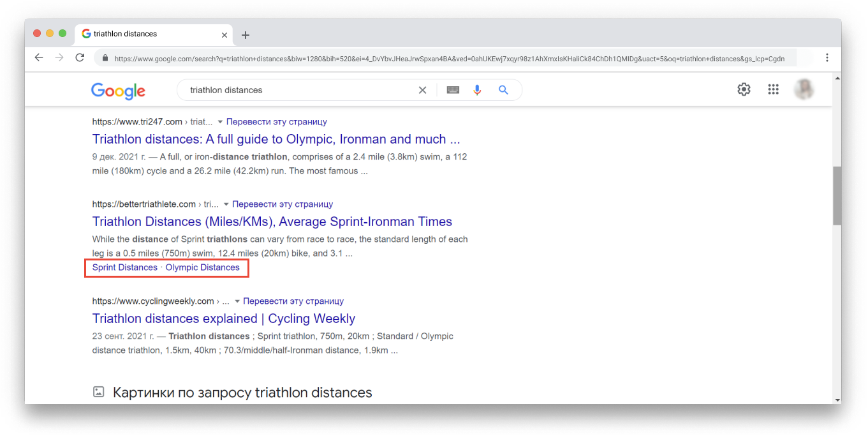Select the 'triathlon distances' browser tab
Viewport: 868px width, 443px height.
(x=147, y=34)
